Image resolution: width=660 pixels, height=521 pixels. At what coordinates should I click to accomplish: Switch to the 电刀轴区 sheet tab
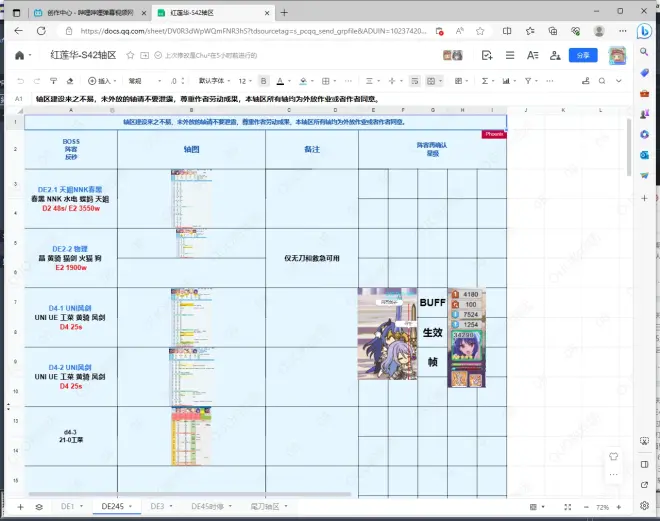tap(266, 507)
